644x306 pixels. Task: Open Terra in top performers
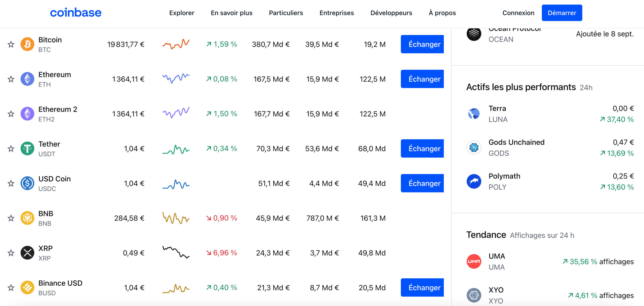(550, 114)
